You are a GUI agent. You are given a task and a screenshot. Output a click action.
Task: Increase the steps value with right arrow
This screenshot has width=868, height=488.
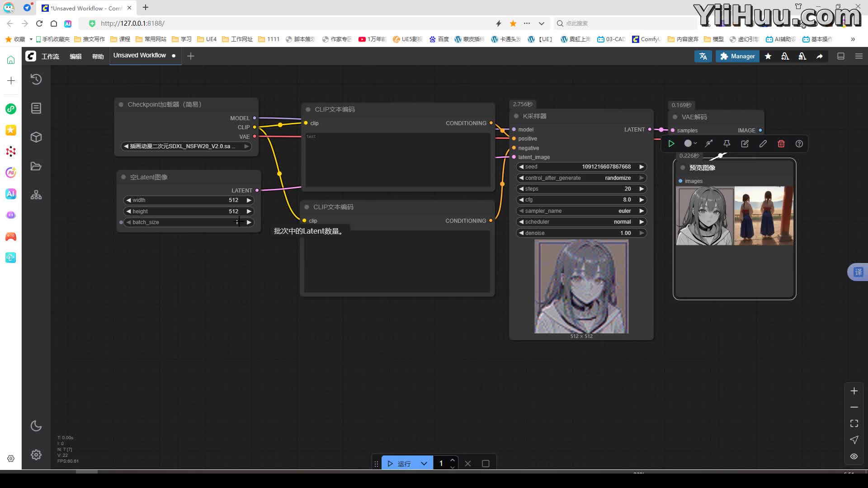tap(642, 189)
